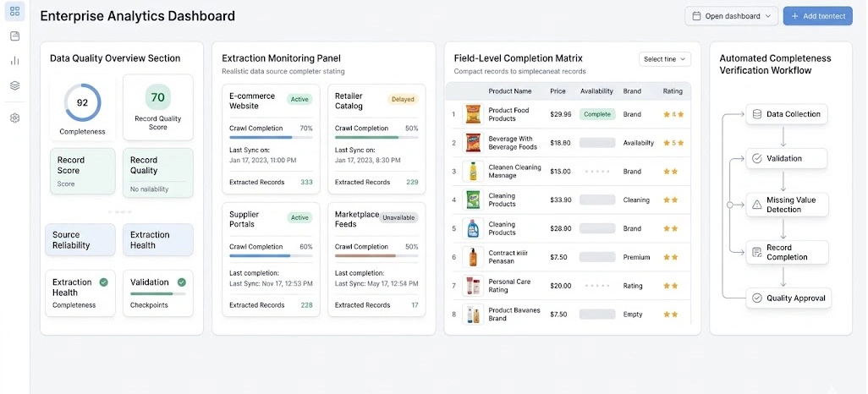Click warning triangle on Missing Value Detection
Image resolution: width=868 pixels, height=394 pixels.
756,205
